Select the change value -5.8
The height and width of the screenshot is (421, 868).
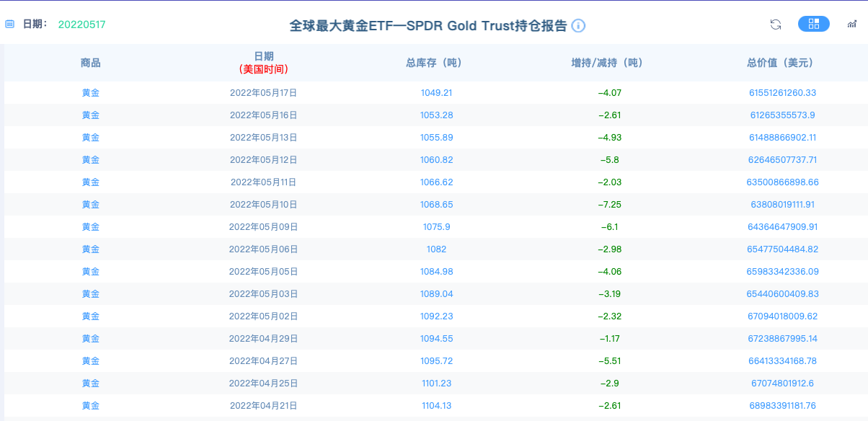pyautogui.click(x=609, y=160)
